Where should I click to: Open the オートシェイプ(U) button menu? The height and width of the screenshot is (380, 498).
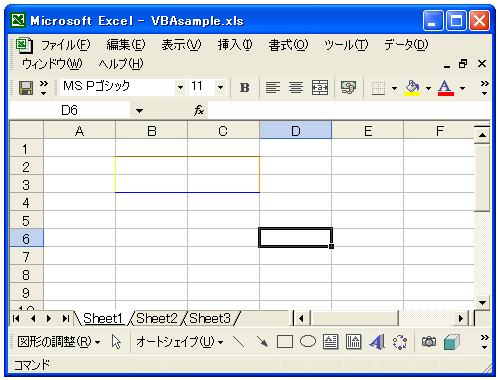pyautogui.click(x=180, y=342)
